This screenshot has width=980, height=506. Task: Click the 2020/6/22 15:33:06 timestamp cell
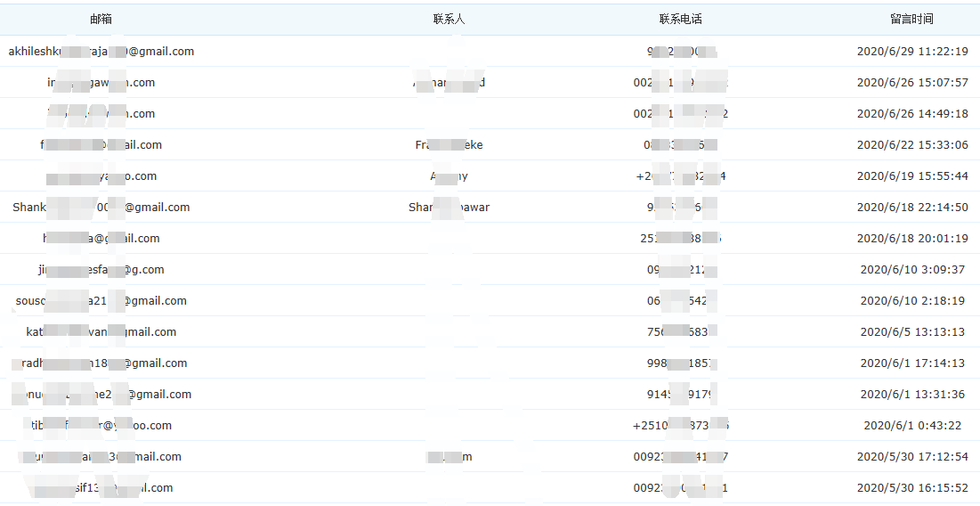click(911, 145)
